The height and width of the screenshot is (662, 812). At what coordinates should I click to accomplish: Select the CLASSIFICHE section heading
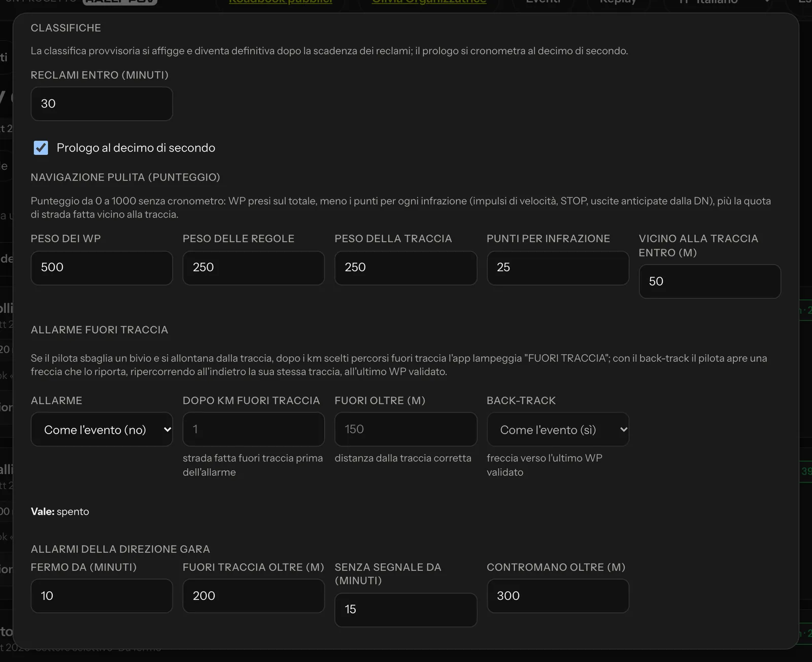tap(66, 28)
